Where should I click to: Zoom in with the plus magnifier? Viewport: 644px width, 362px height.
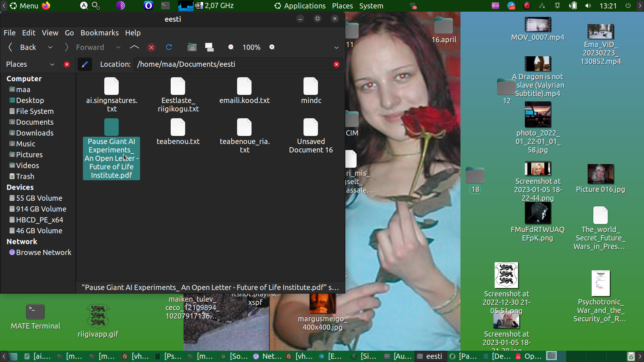point(272,47)
